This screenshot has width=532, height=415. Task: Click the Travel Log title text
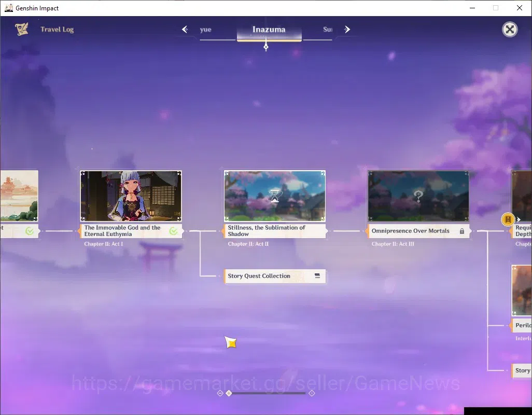[57, 30]
